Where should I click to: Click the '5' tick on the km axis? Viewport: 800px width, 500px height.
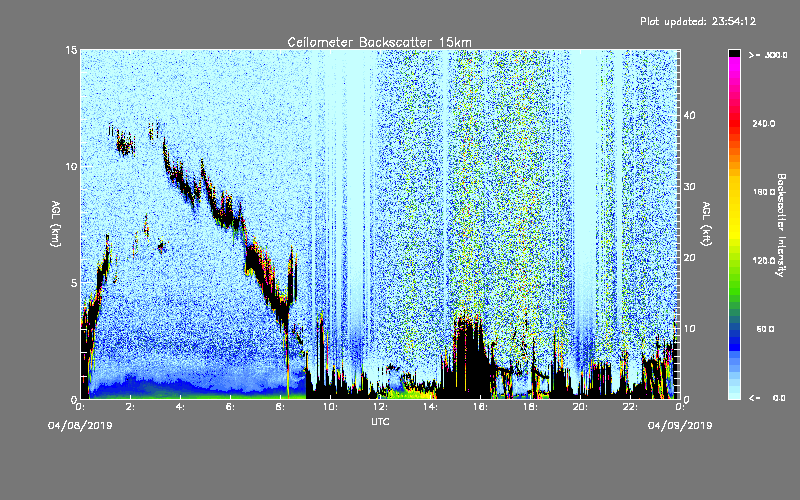(74, 283)
